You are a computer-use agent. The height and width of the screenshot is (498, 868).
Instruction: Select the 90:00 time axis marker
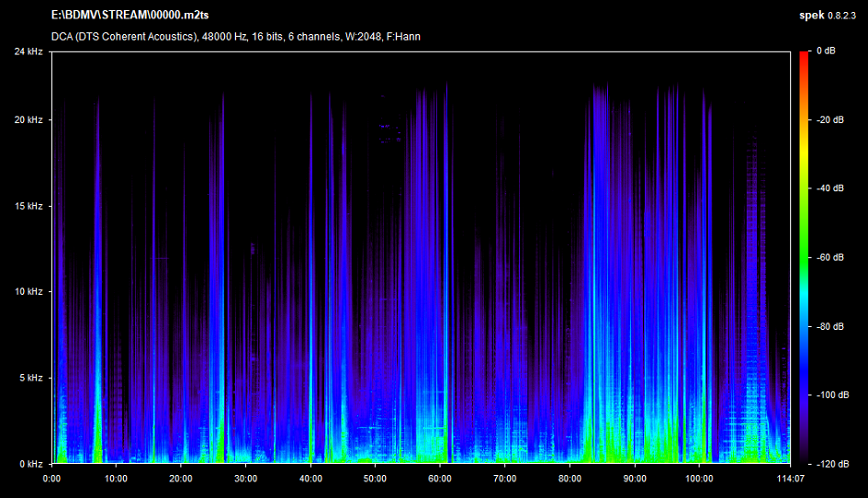[x=634, y=479]
